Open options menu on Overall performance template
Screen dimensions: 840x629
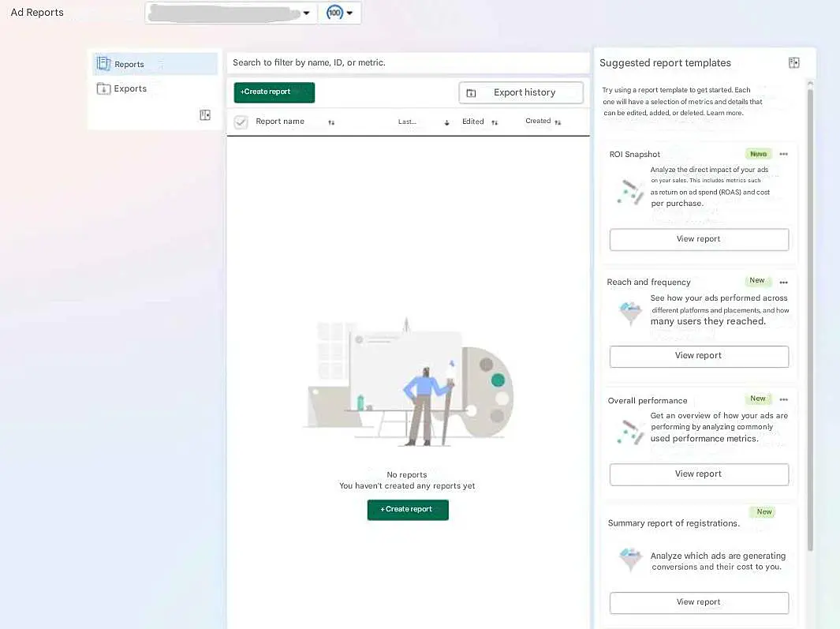[783, 399]
